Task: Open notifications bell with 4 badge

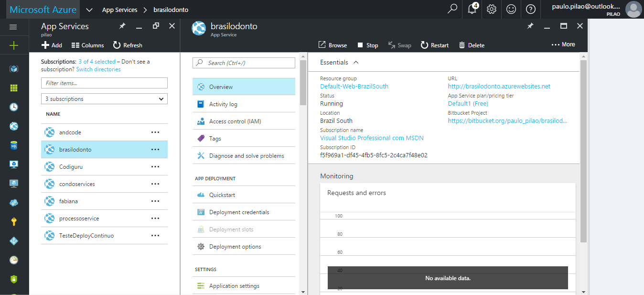Action: (472, 9)
